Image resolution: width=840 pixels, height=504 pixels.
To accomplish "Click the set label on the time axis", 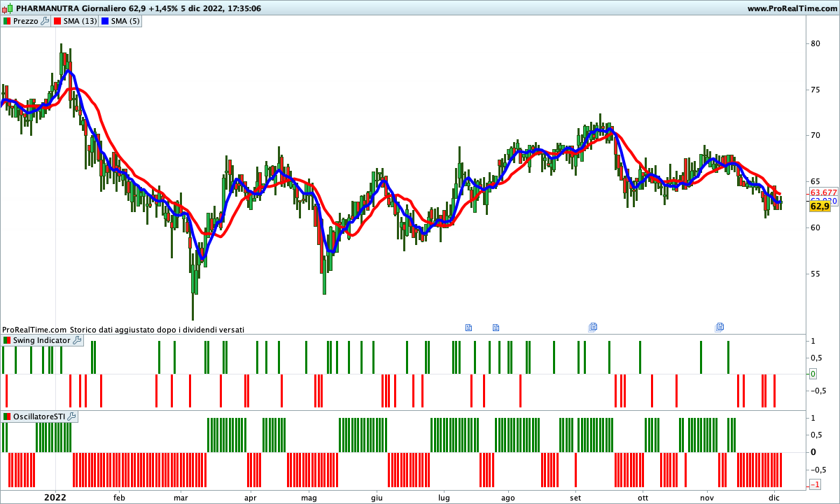I will tap(575, 498).
